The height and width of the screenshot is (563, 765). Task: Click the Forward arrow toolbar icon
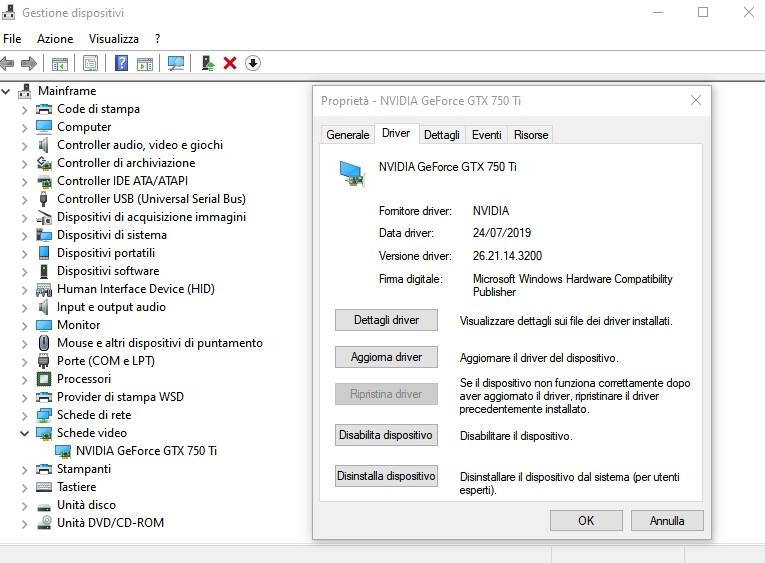[29, 63]
